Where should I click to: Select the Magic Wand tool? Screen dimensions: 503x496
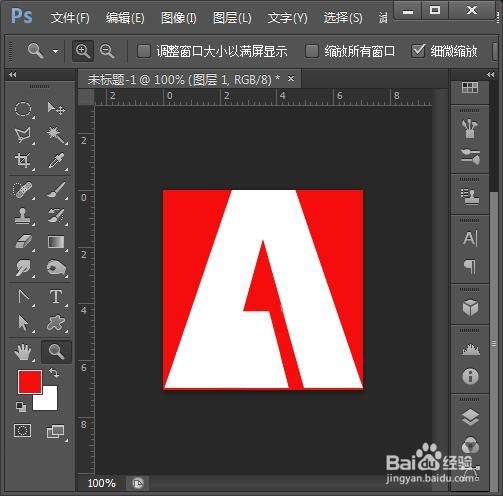tap(56, 134)
